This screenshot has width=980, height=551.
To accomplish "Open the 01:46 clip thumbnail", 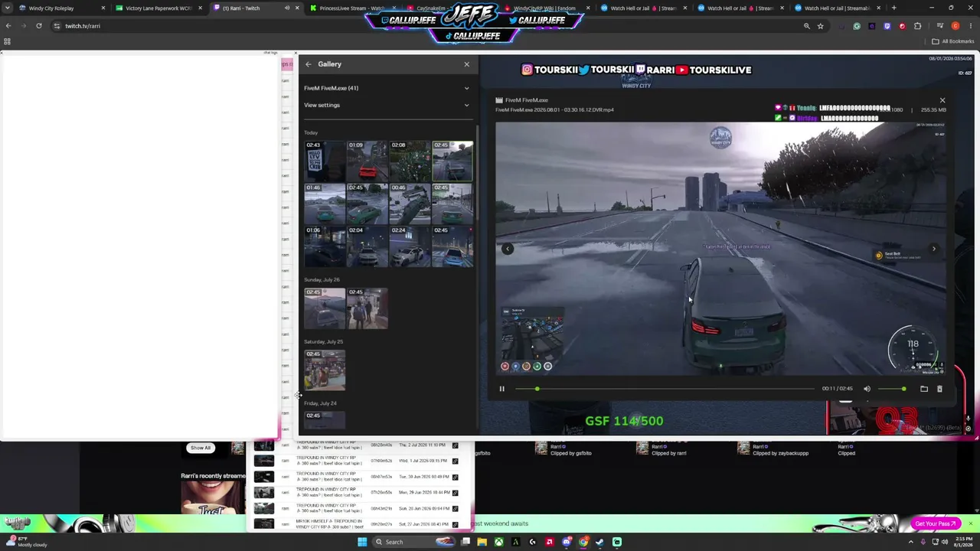I will [325, 203].
